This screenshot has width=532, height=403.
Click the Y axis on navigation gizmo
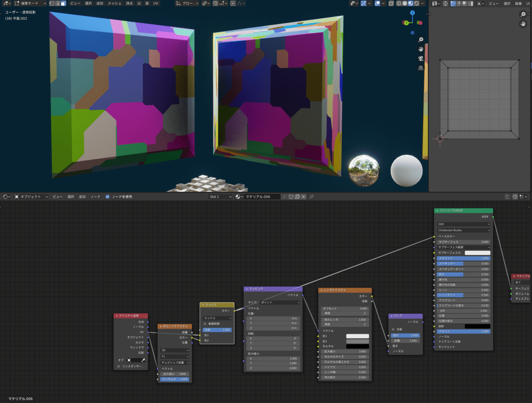[x=407, y=23]
